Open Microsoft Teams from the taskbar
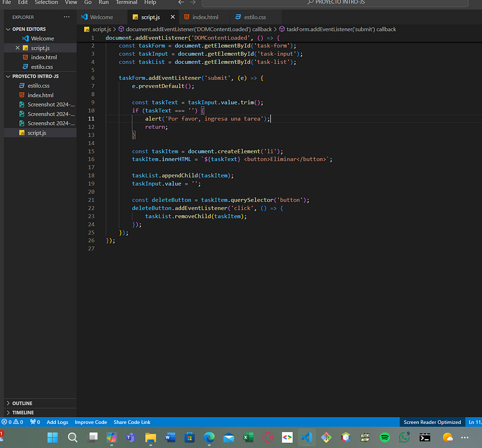The image size is (482, 448). pos(131,437)
